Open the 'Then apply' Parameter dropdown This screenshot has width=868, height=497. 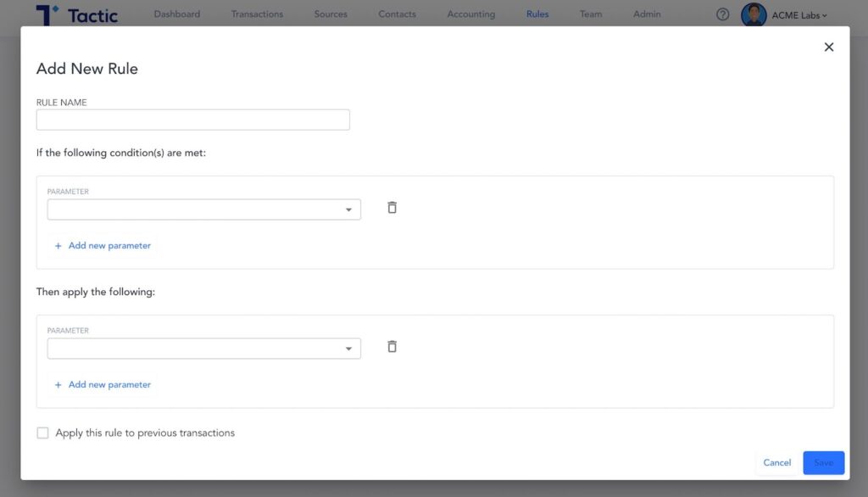coord(203,349)
